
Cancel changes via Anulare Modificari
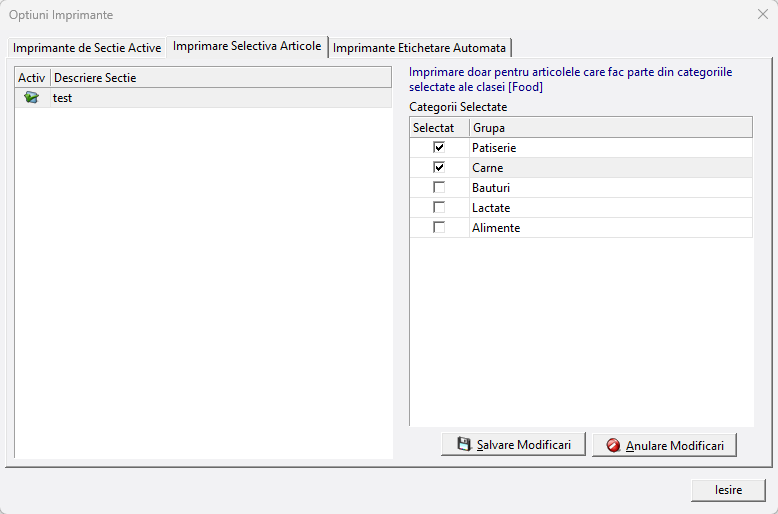point(664,445)
